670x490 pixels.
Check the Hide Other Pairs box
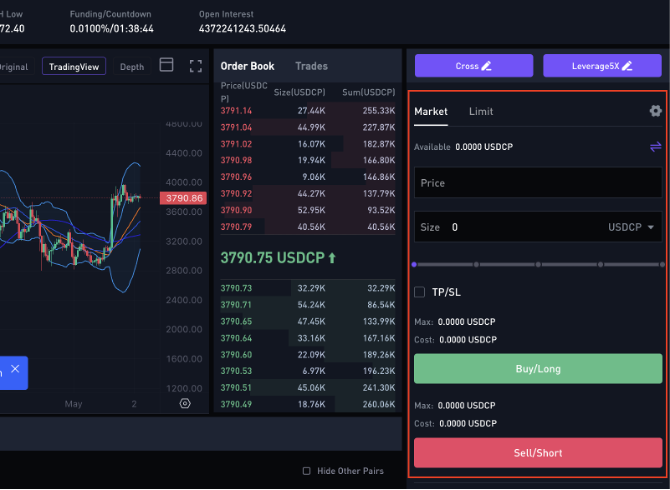pyautogui.click(x=307, y=471)
